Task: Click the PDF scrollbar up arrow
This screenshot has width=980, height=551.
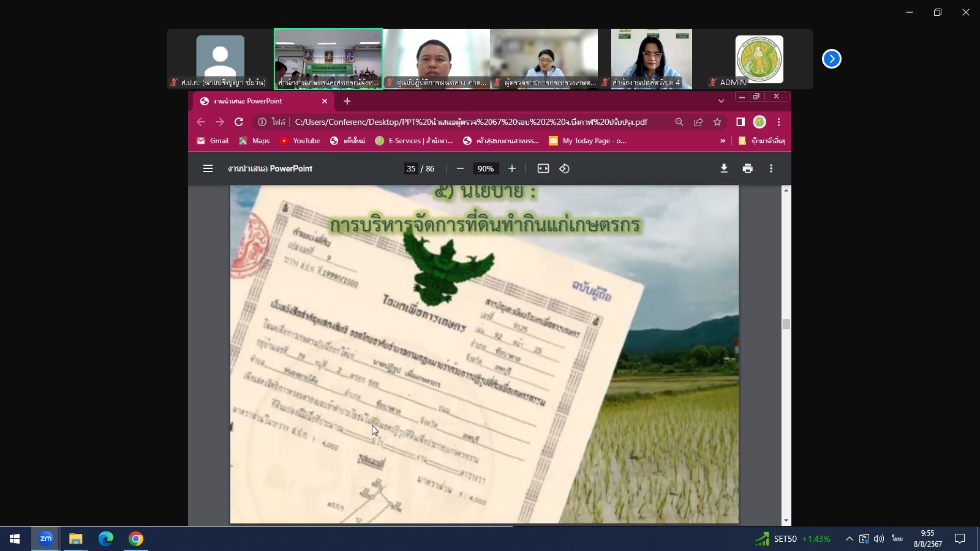Action: click(x=786, y=190)
